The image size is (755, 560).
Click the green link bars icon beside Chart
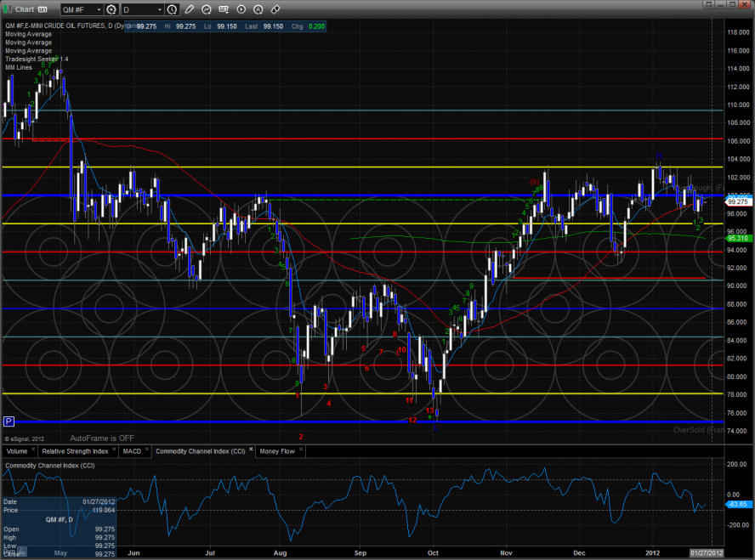click(8, 9)
